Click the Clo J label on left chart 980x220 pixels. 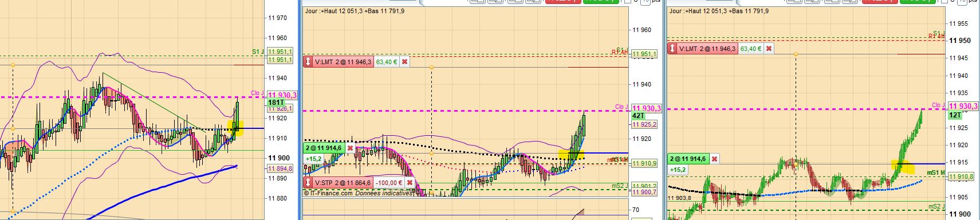pos(257,93)
